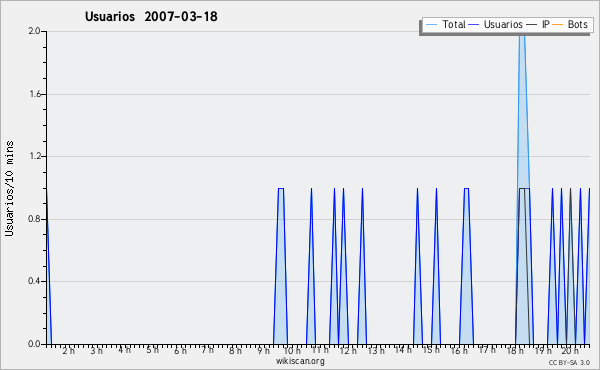Click the '2 h' x-axis label
Viewport: 600px width, 370px height.
click(69, 350)
